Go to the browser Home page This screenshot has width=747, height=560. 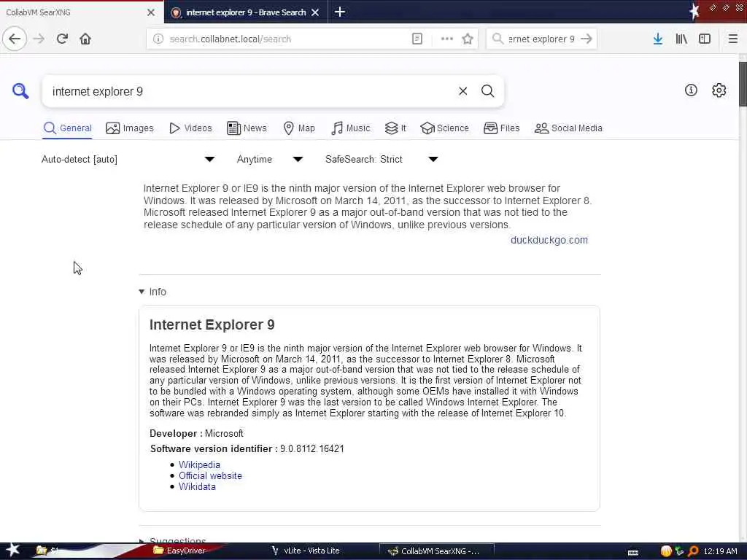pyautogui.click(x=85, y=39)
